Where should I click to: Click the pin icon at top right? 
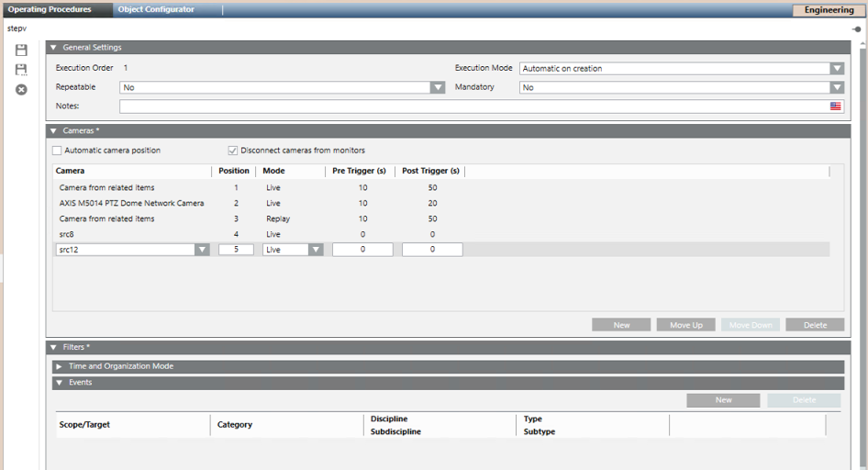856,29
